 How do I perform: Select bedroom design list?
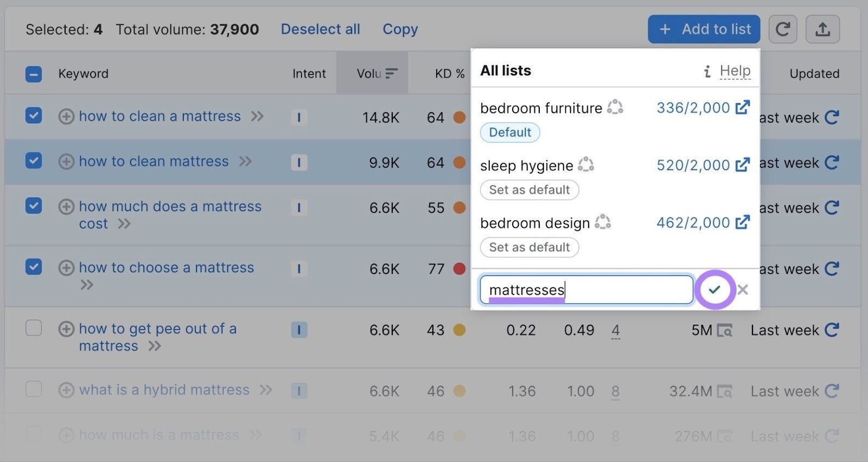point(535,223)
